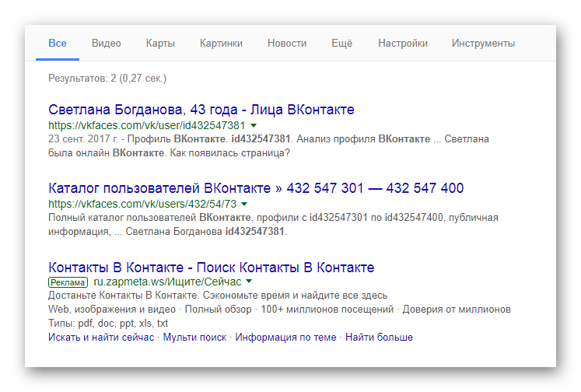Click the green URL https://vkfaces.com/vk/users/432/54/73
The width and height of the screenshot is (581, 392).
[142, 204]
